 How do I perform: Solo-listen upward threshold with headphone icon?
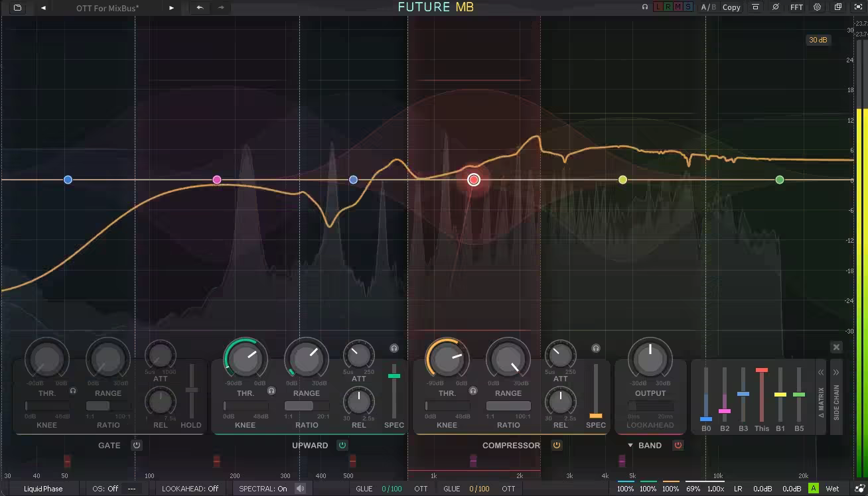click(x=271, y=391)
